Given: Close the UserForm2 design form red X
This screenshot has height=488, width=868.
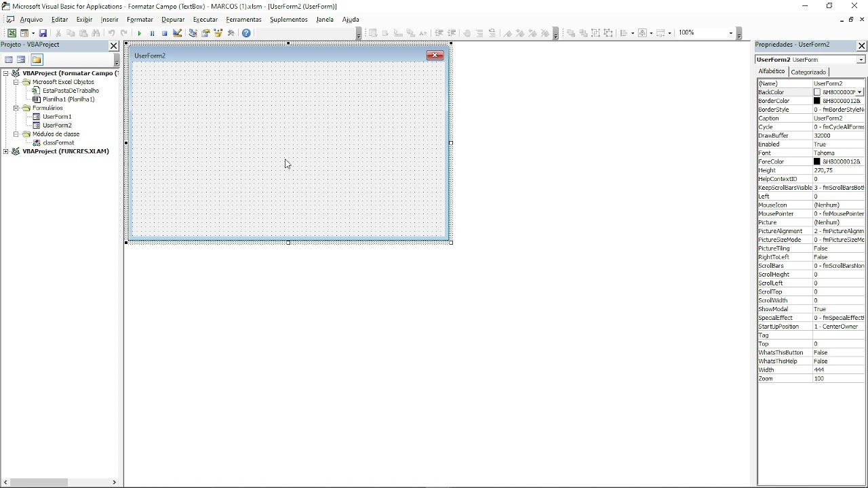Looking at the screenshot, I should tap(435, 56).
